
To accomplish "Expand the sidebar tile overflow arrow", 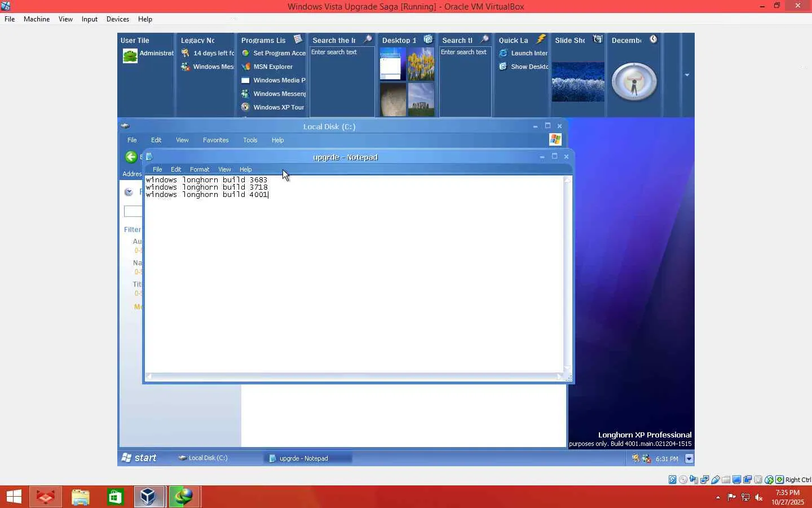I will pos(687,75).
